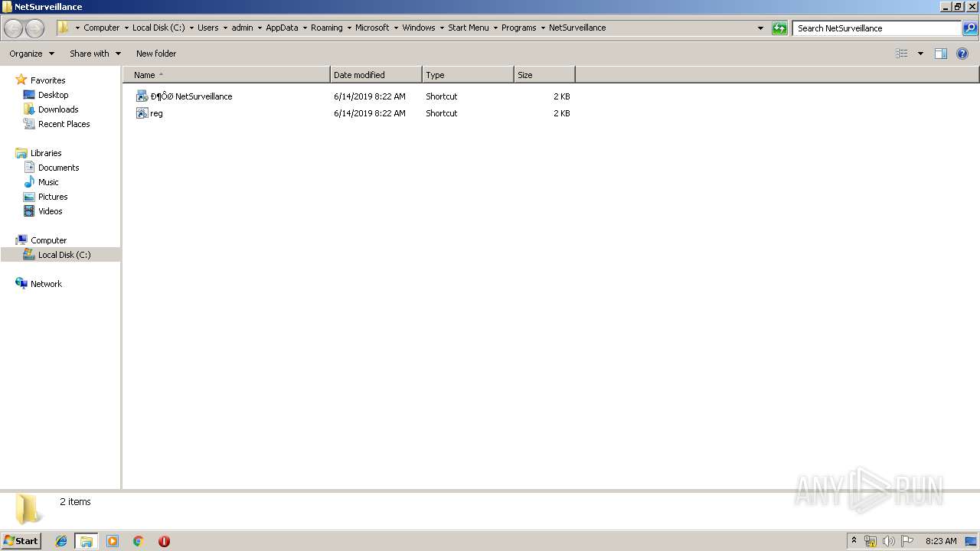980x551 pixels.
Task: Show hidden tray icons arrow
Action: [x=854, y=541]
